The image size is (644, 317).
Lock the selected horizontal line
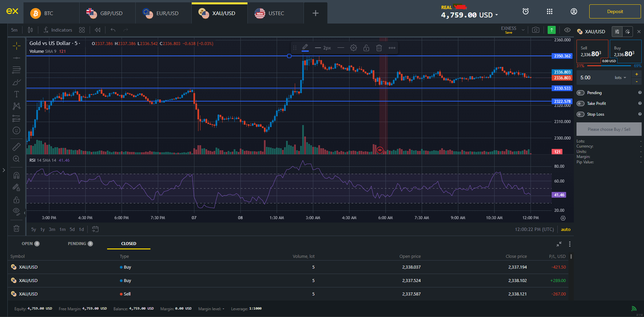tap(366, 48)
